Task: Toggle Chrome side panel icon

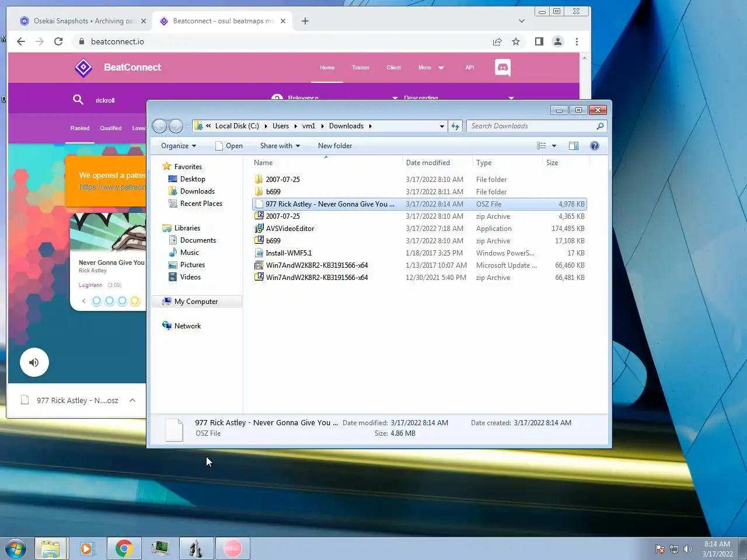Action: (x=539, y=41)
